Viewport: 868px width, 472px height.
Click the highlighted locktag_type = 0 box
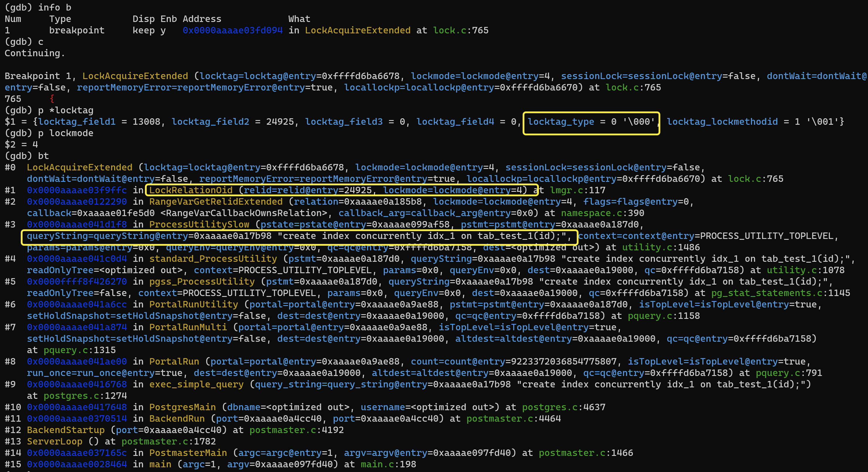591,122
